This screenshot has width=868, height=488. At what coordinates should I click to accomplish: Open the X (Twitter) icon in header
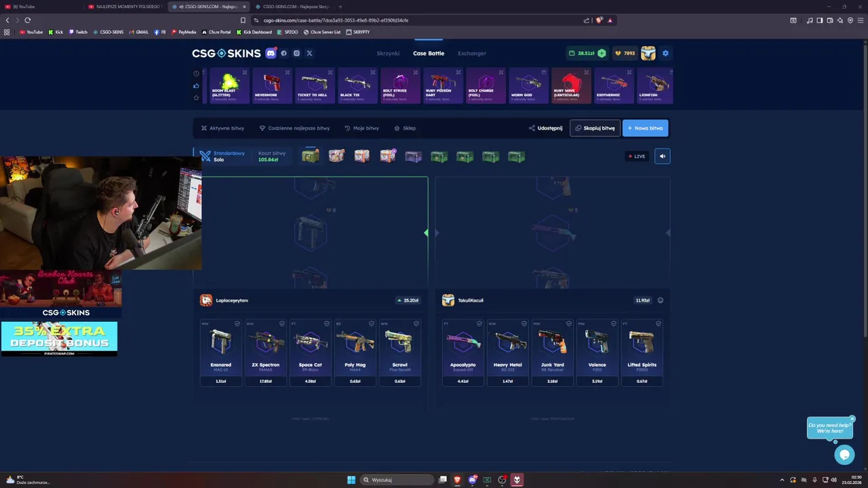309,53
